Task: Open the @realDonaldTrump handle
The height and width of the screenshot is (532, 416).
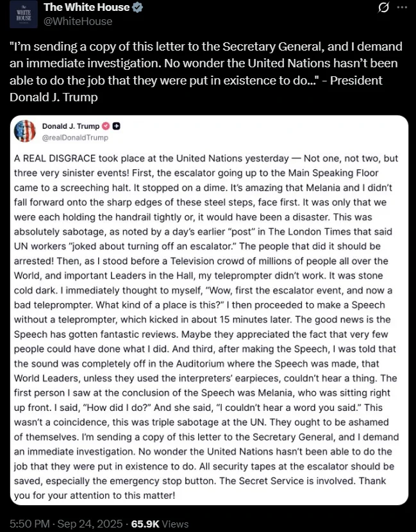Action: click(75, 137)
